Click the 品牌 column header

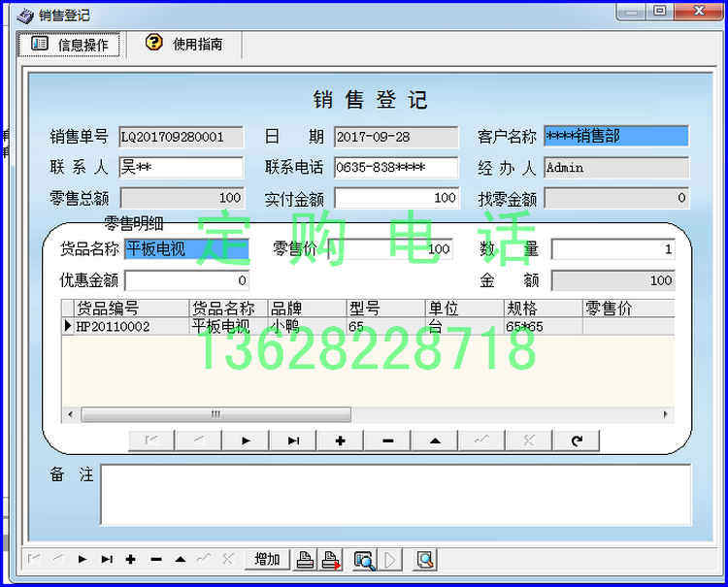coord(308,309)
